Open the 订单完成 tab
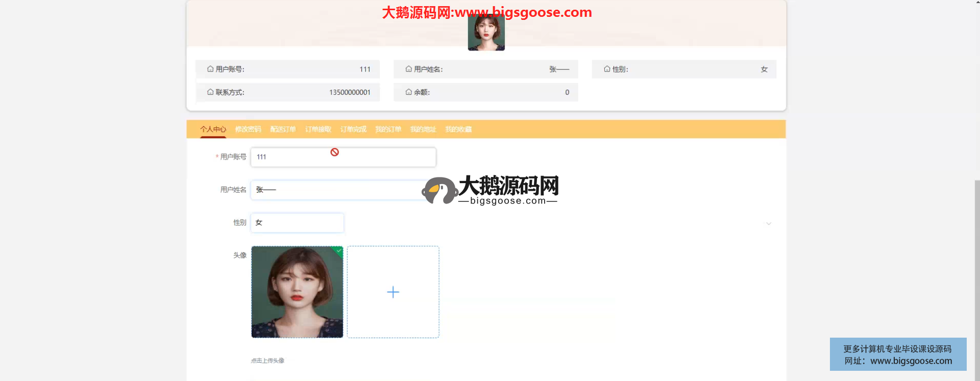This screenshot has height=381, width=980. [353, 130]
